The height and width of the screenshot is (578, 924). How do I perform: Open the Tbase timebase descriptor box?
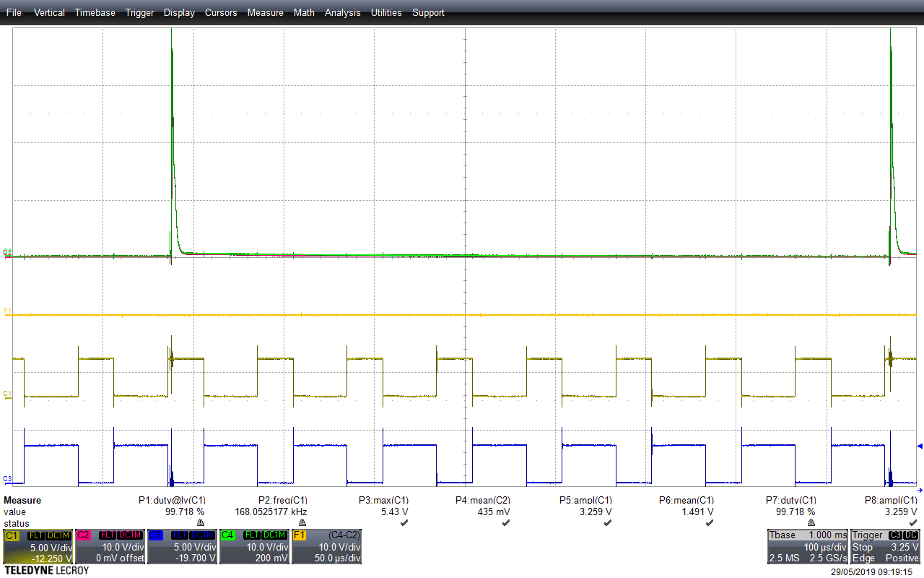point(807,546)
